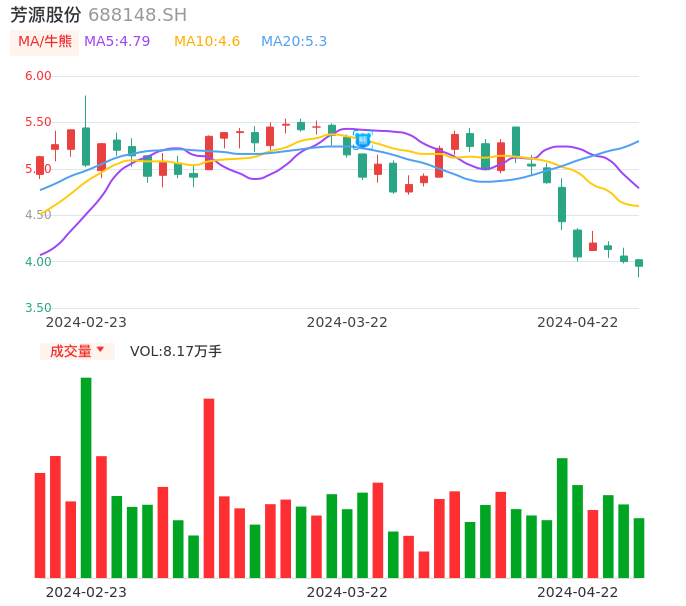Select the MA/牛熊 indicator tab
The height and width of the screenshot is (606, 686).
point(45,42)
